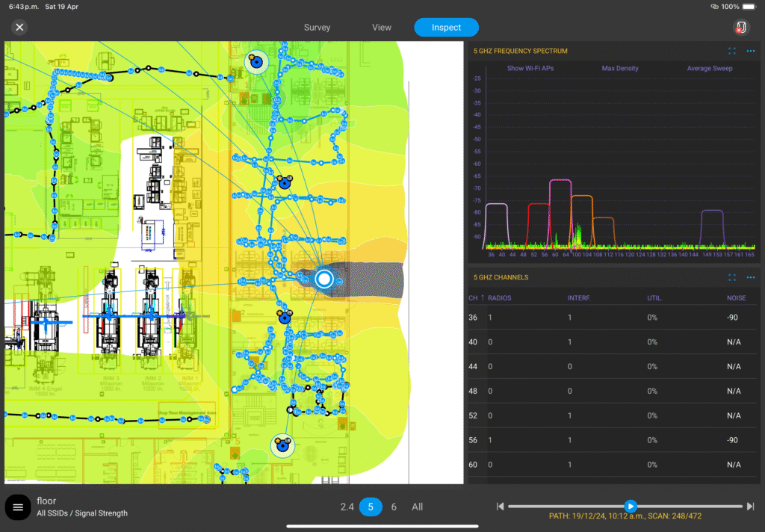Image resolution: width=765 pixels, height=532 pixels.
Task: Switch to the Survey tab
Action: coord(317,28)
